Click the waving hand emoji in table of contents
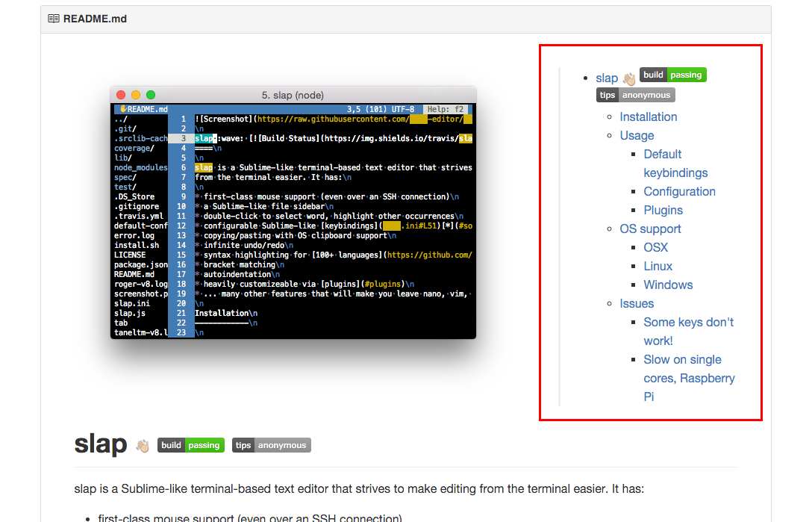Viewport: 812px width, 522px height. 628,79
